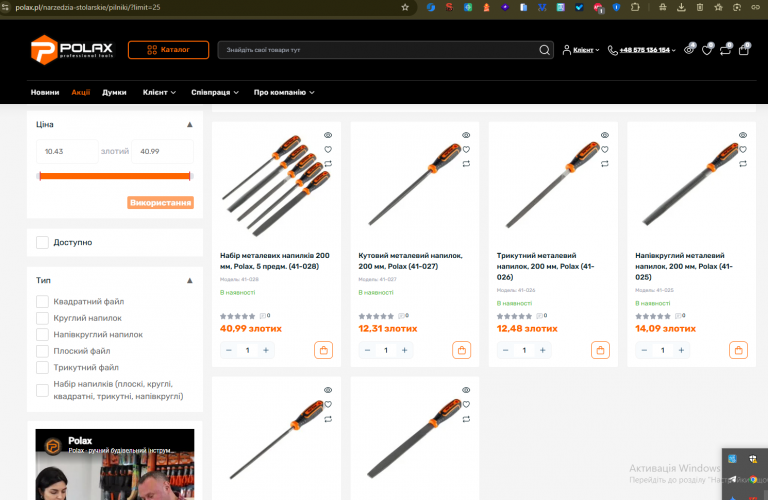This screenshot has width=768, height=500.
Task: Click the search magnifier icon
Action: click(x=544, y=50)
